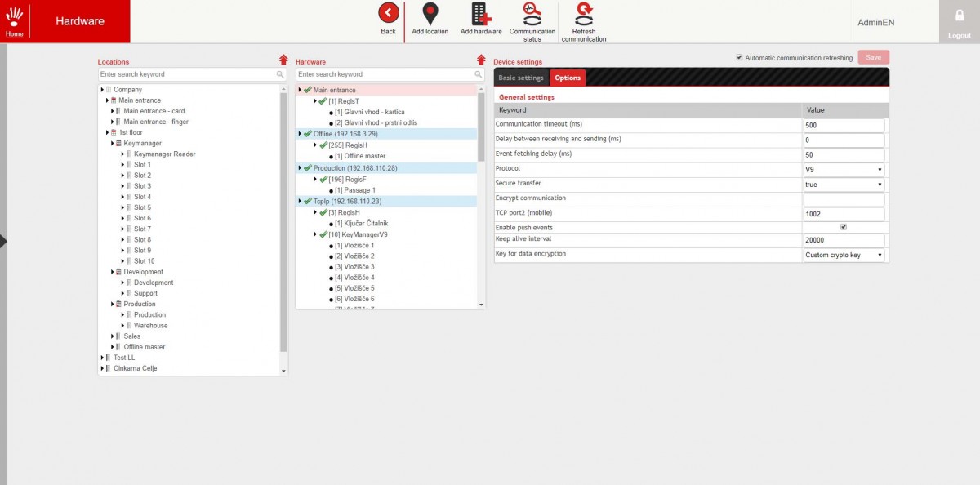Click Delay between receiving and sending field
The image size is (980, 485).
(x=844, y=140)
